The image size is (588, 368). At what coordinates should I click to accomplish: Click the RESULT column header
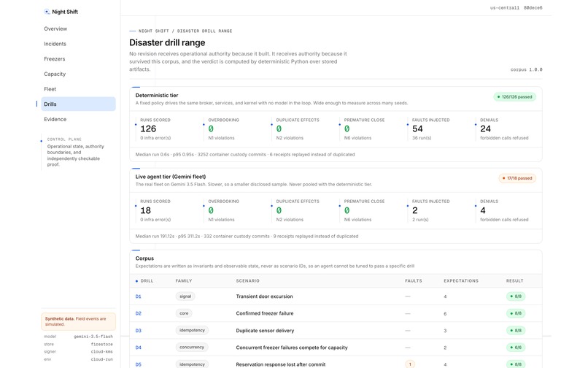point(514,281)
